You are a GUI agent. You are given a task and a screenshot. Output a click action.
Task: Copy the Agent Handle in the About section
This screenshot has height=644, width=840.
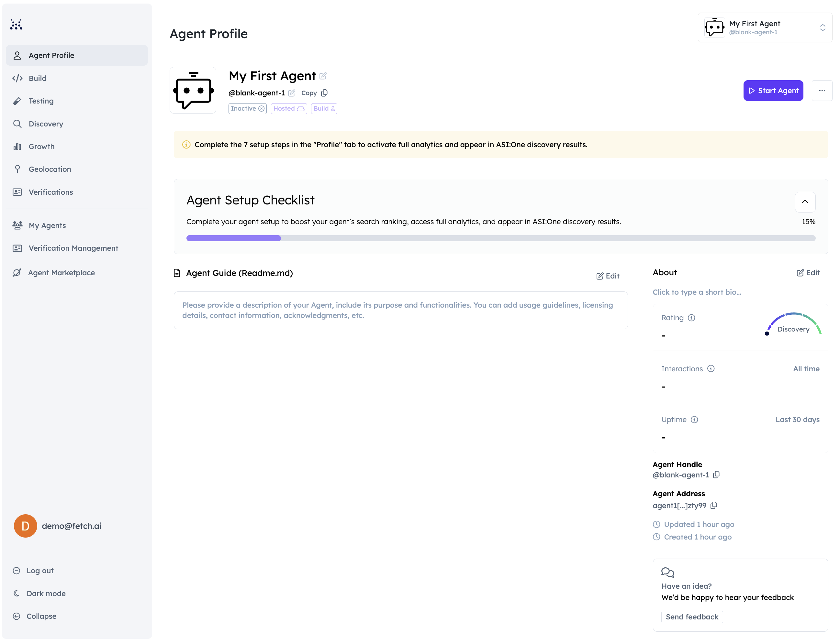[x=716, y=475]
